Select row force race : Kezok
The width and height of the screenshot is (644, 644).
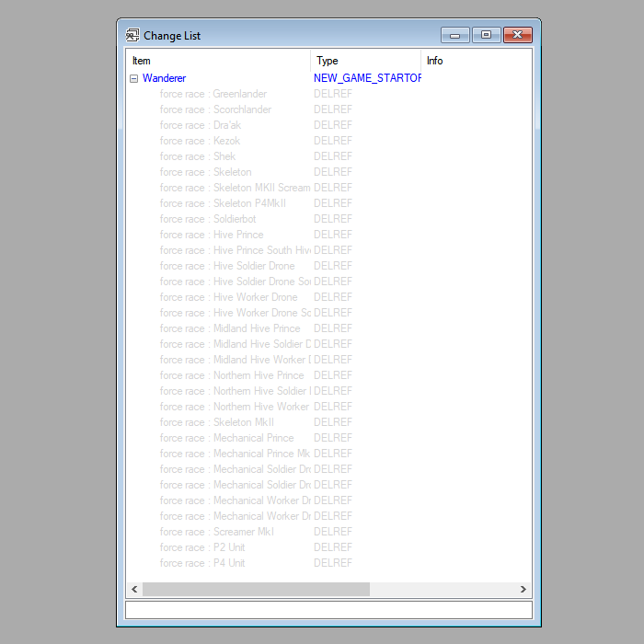coord(200,141)
